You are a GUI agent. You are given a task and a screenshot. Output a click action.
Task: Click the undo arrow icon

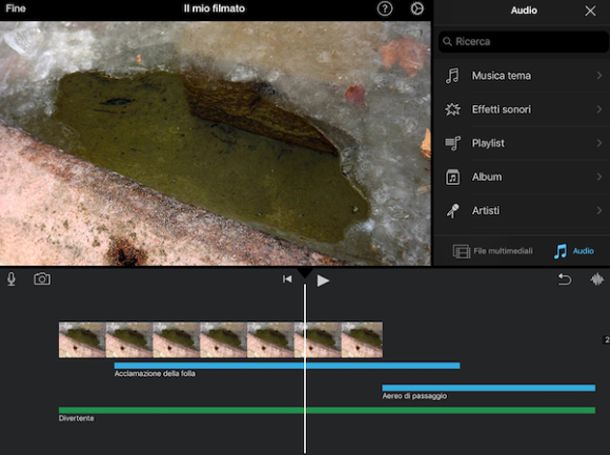coord(565,280)
